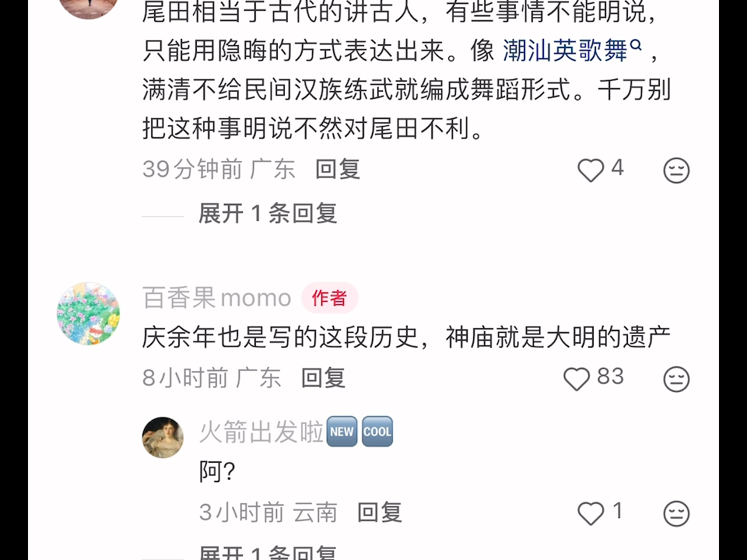The image size is (747, 560).
Task: Like 火箭出发啦's reply with heart icon
Action: pos(591,513)
